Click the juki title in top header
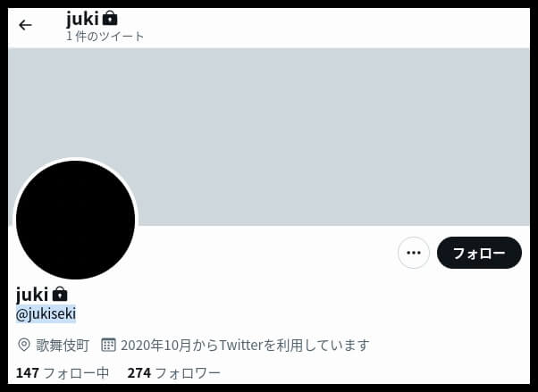The image size is (538, 392). [82, 18]
